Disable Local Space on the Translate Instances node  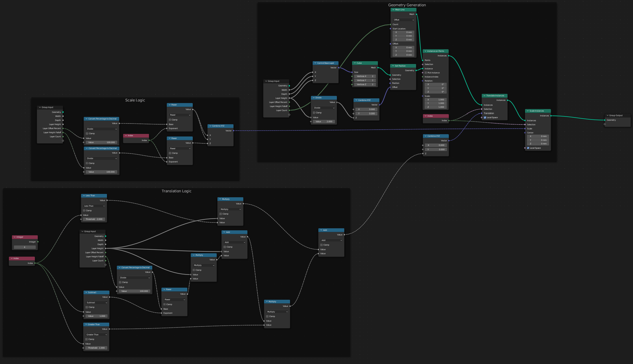[485, 118]
